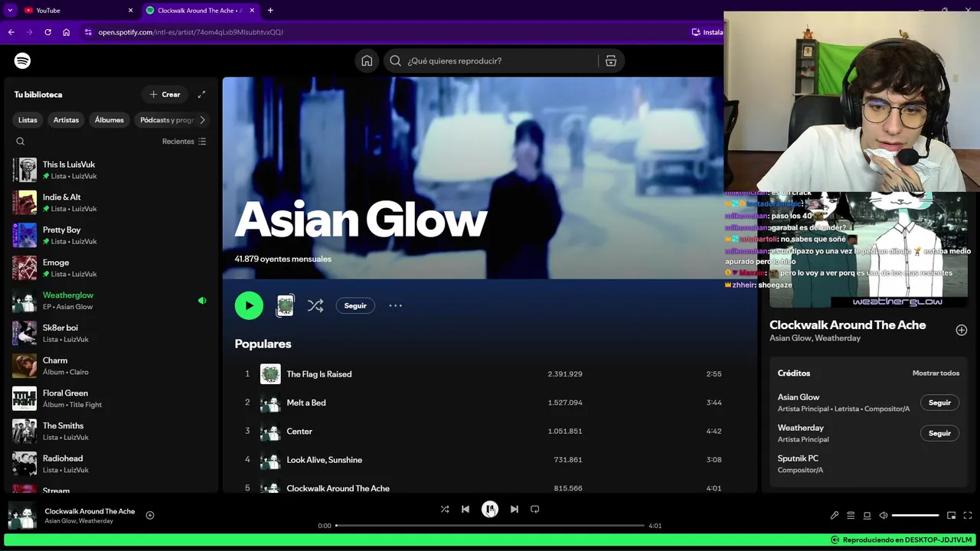The image size is (980, 551).
Task: Follow Asian Glow with the main Seguir button
Action: [355, 305]
